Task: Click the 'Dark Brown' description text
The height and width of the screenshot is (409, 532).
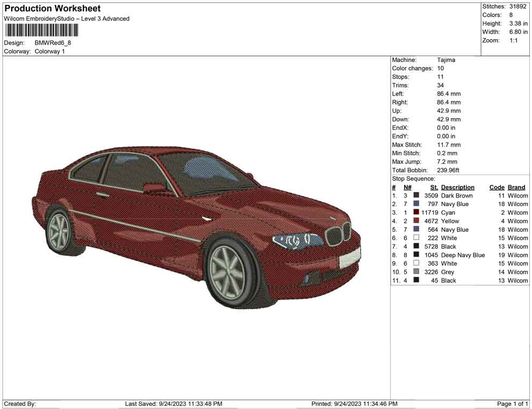Action: (457, 195)
